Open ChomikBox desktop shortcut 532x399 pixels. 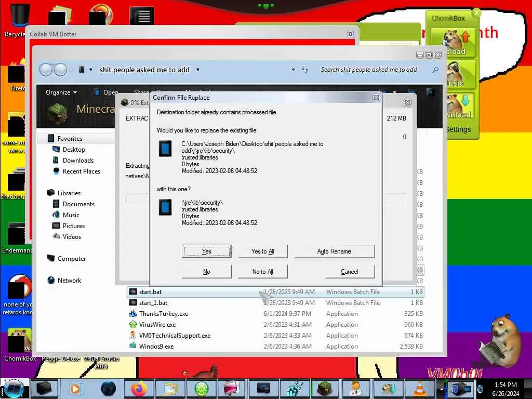point(20,344)
